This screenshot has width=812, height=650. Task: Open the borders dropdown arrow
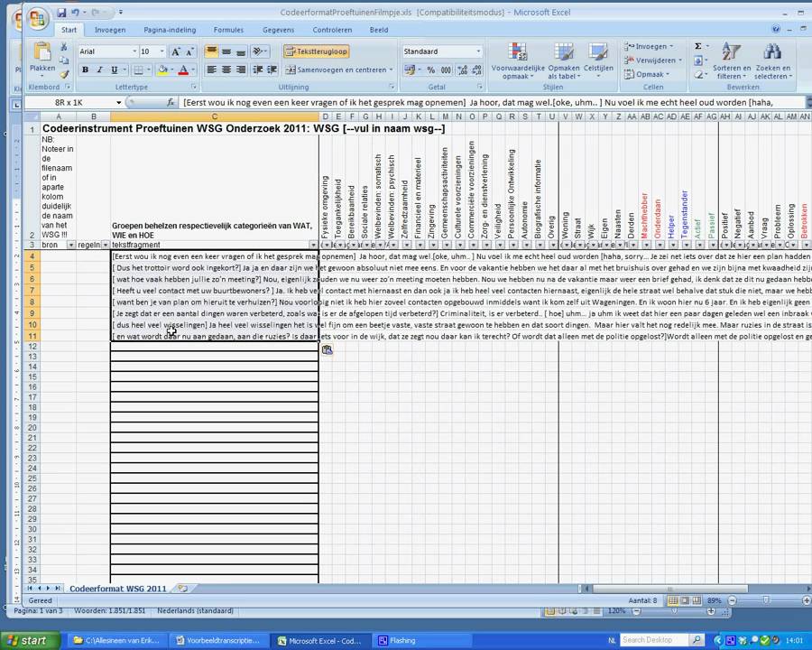149,70
